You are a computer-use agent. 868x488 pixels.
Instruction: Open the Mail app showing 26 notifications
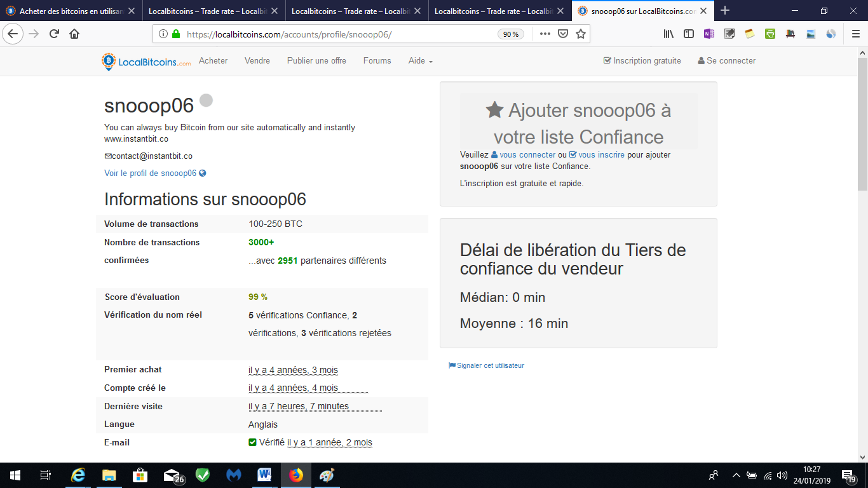(170, 477)
